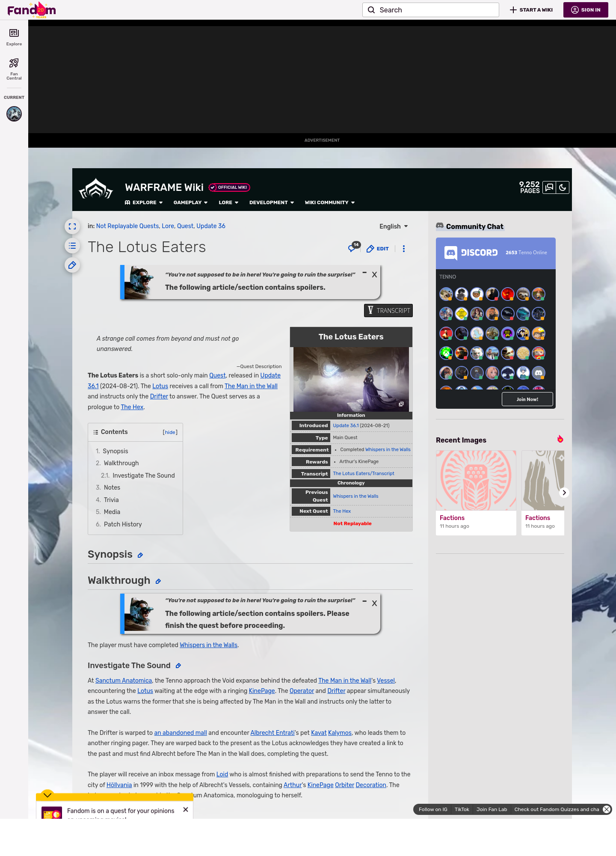Image resolution: width=616 pixels, height=856 pixels.
Task: Enlarge the Lotus Eaters infobox image
Action: [x=401, y=404]
